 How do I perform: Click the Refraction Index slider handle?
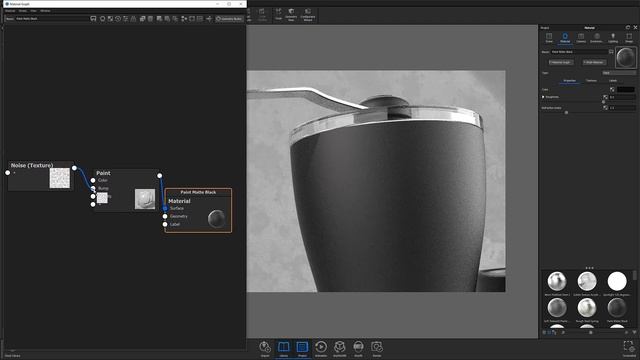(x=566, y=113)
